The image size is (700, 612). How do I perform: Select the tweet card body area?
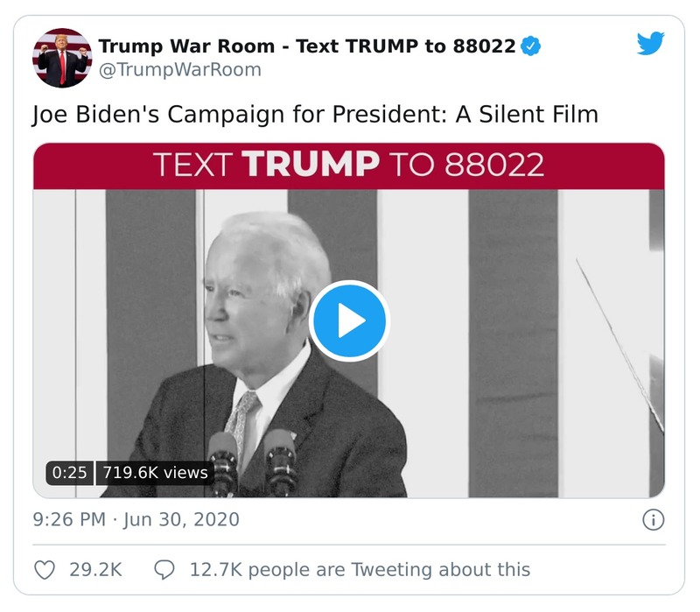point(350,306)
